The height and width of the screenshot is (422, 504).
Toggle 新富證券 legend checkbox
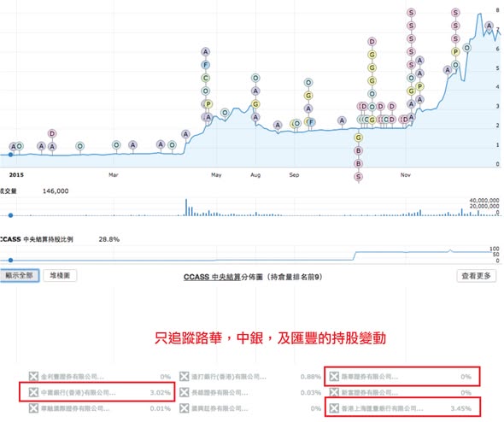click(x=334, y=392)
